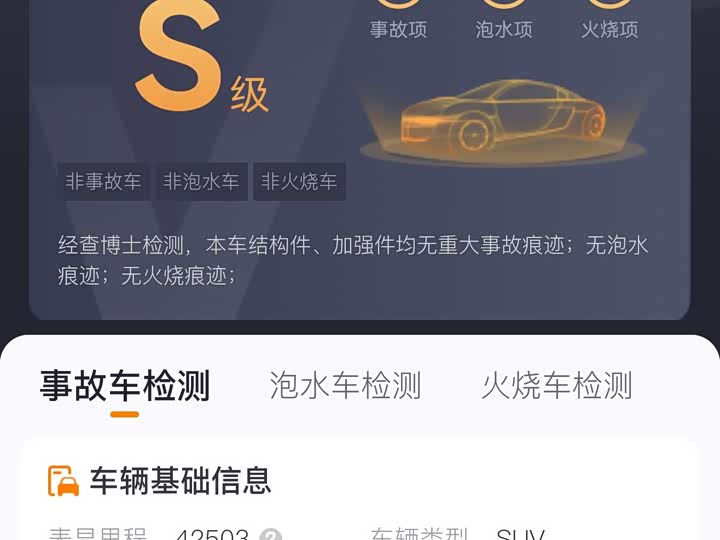
Task: Select the 事故车检测 tab
Action: 124,385
